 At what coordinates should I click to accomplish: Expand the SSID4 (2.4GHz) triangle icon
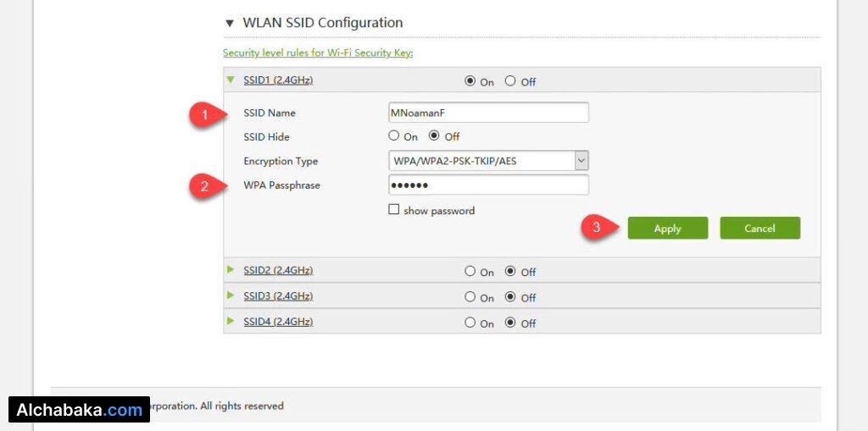pyautogui.click(x=230, y=322)
